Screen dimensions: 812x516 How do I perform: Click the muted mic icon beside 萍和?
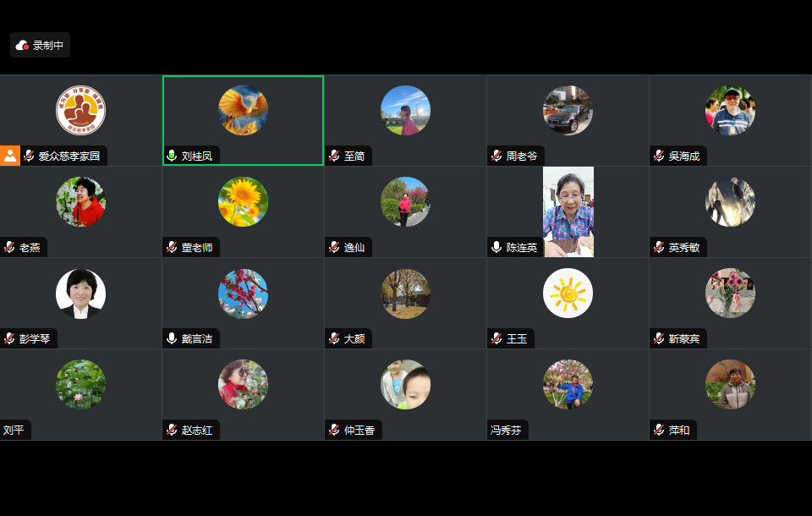(659, 430)
